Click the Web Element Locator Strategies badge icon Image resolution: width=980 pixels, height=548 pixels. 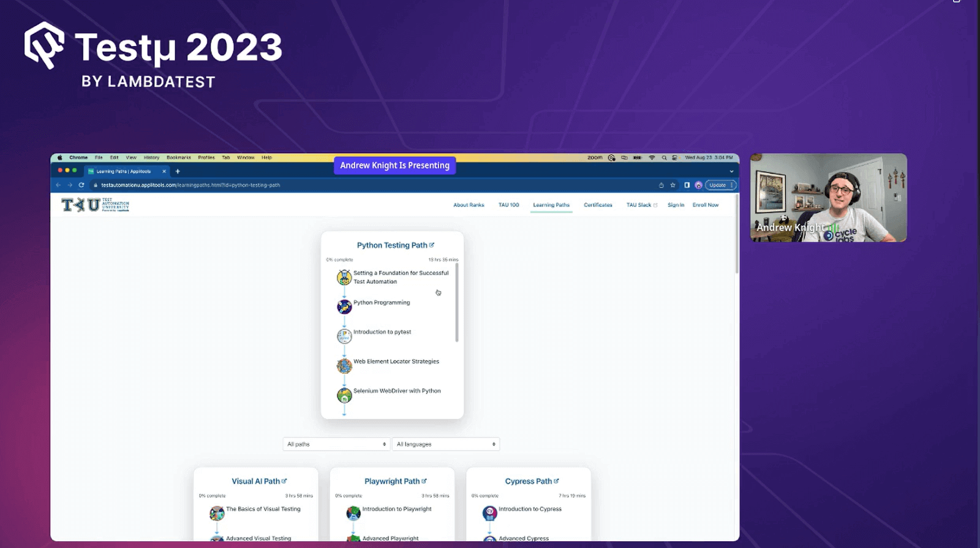(x=344, y=365)
